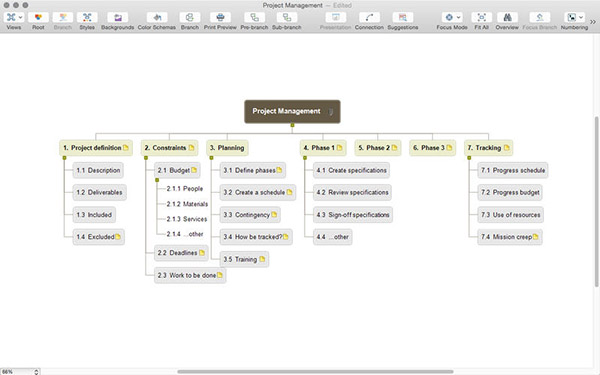Open the Styles toolbar icon
The width and height of the screenshot is (600, 375).
pos(87,18)
